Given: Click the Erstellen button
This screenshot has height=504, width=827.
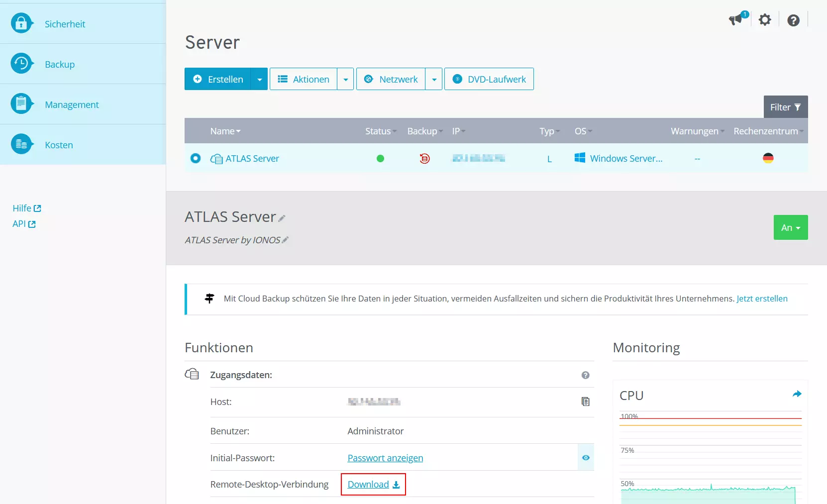Looking at the screenshot, I should pos(218,79).
